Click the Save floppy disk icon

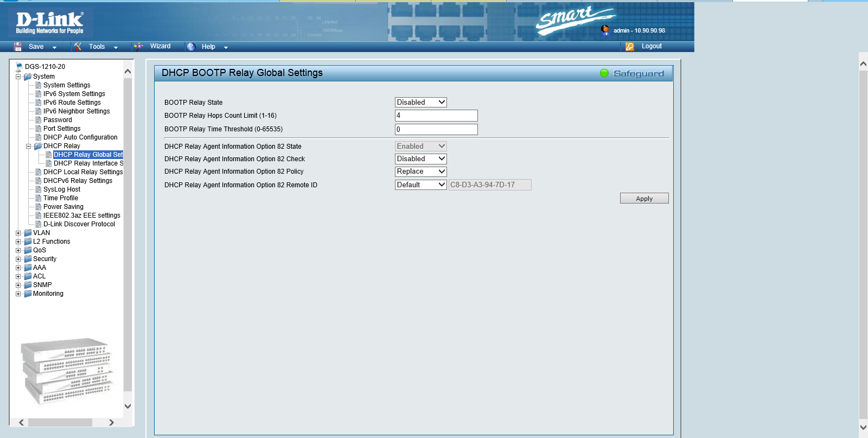(18, 47)
